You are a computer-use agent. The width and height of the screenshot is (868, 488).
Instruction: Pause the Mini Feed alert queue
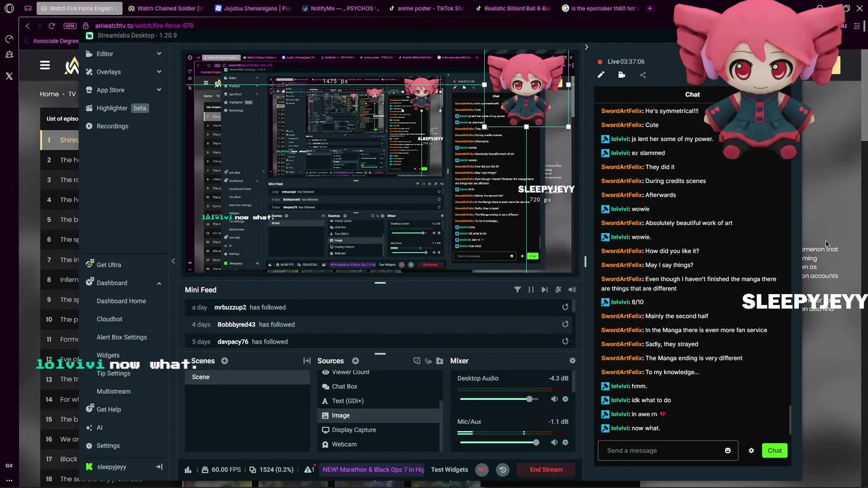pos(531,290)
